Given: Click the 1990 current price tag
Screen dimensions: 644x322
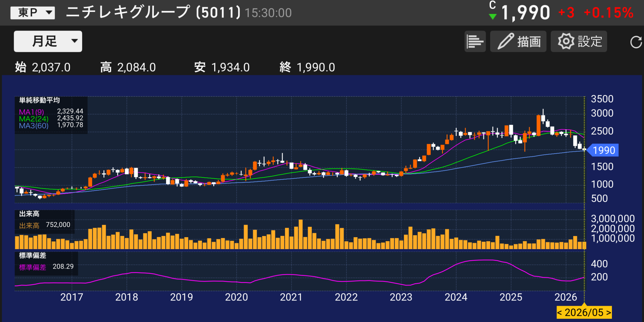Looking at the screenshot, I should point(603,150).
